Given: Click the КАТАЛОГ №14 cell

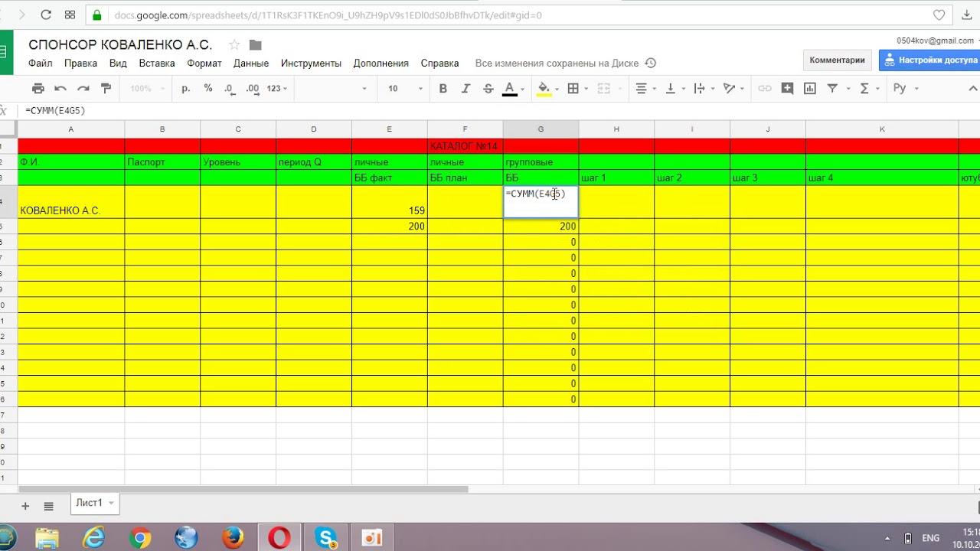Looking at the screenshot, I should click(465, 146).
